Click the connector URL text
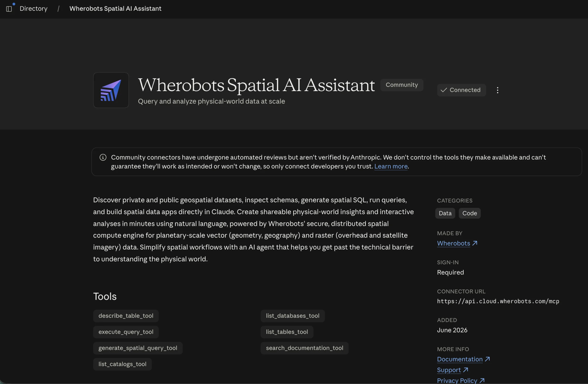 pos(498,301)
